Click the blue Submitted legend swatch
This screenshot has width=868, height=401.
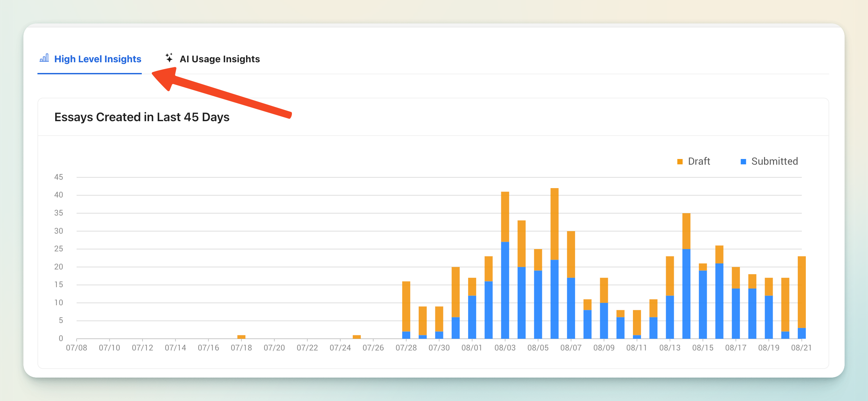click(743, 162)
